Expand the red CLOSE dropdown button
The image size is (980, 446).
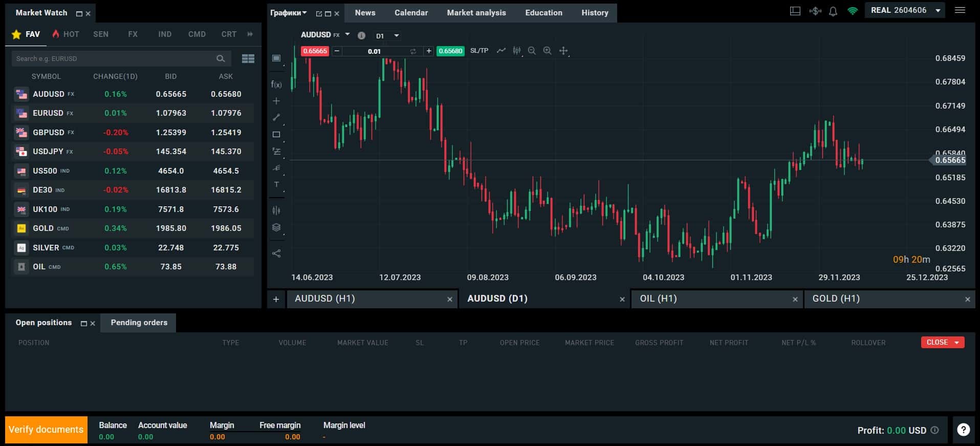(x=943, y=342)
